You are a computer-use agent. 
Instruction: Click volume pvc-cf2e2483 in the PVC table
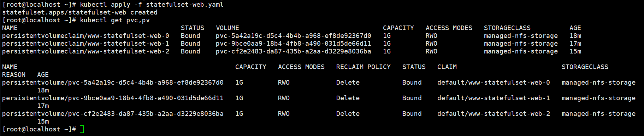(x=294, y=51)
